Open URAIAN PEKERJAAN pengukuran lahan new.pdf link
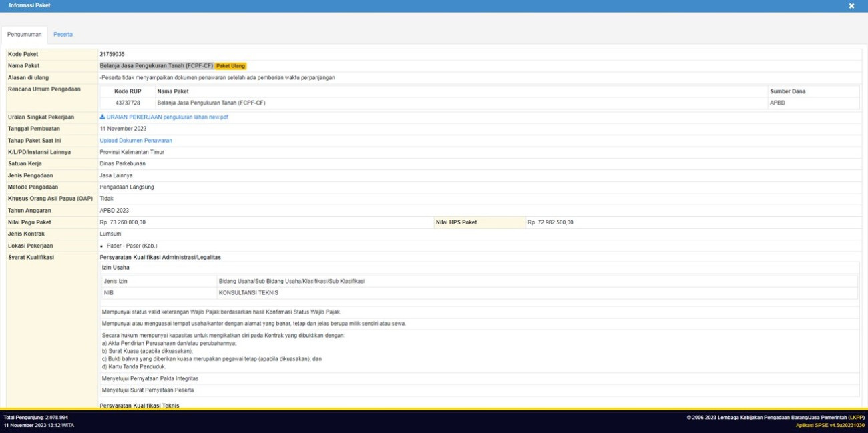 [167, 117]
